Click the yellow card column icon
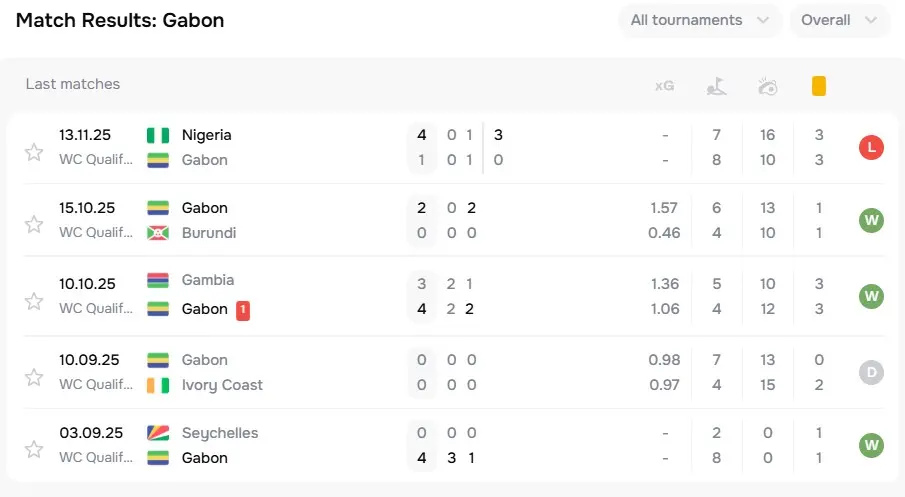Screen dimensions: 905x497 818,86
